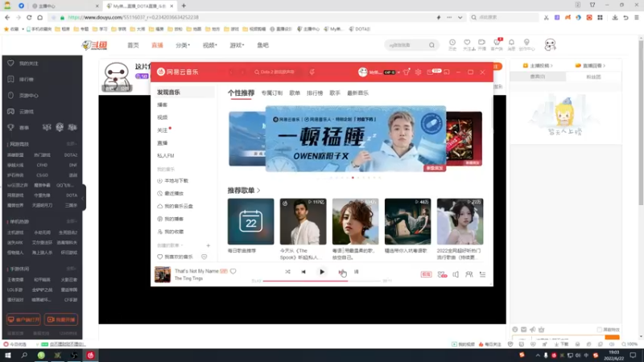Expand 创建的歌单 section arrow
Image resolution: width=644 pixels, height=362 pixels.
[x=182, y=245]
